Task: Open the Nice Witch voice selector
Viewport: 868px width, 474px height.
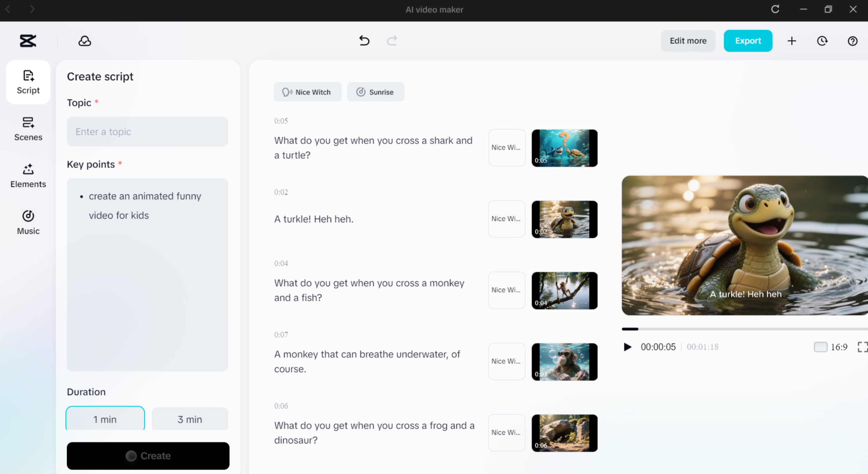Action: [307, 92]
